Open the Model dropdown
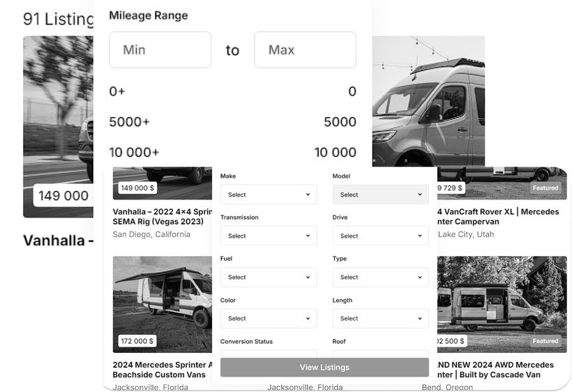This screenshot has width=572, height=392. pyautogui.click(x=380, y=195)
